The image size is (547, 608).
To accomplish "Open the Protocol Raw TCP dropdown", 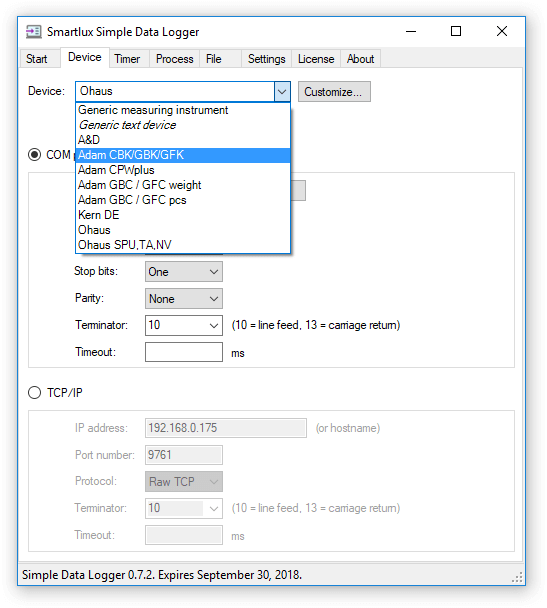I will (x=184, y=482).
